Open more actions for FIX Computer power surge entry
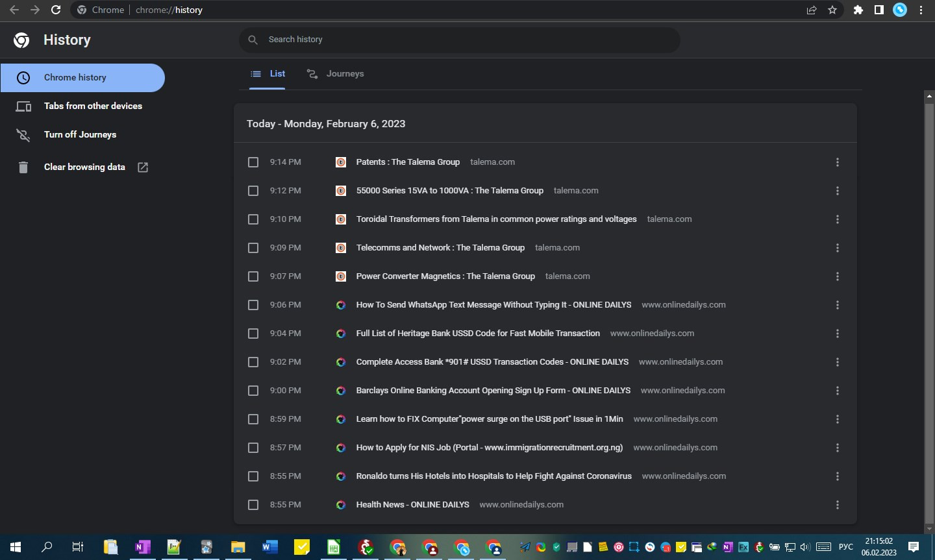Viewport: 935px width, 560px height. pyautogui.click(x=838, y=419)
